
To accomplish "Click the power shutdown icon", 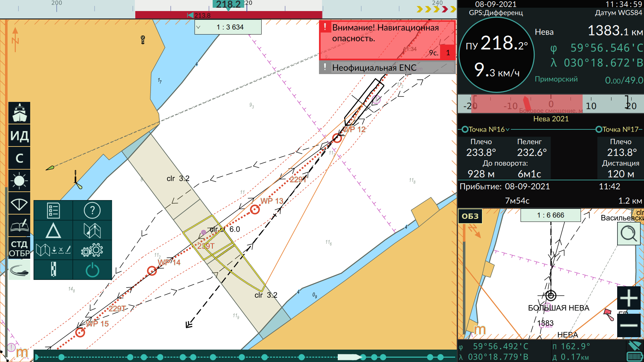I will tap(92, 270).
